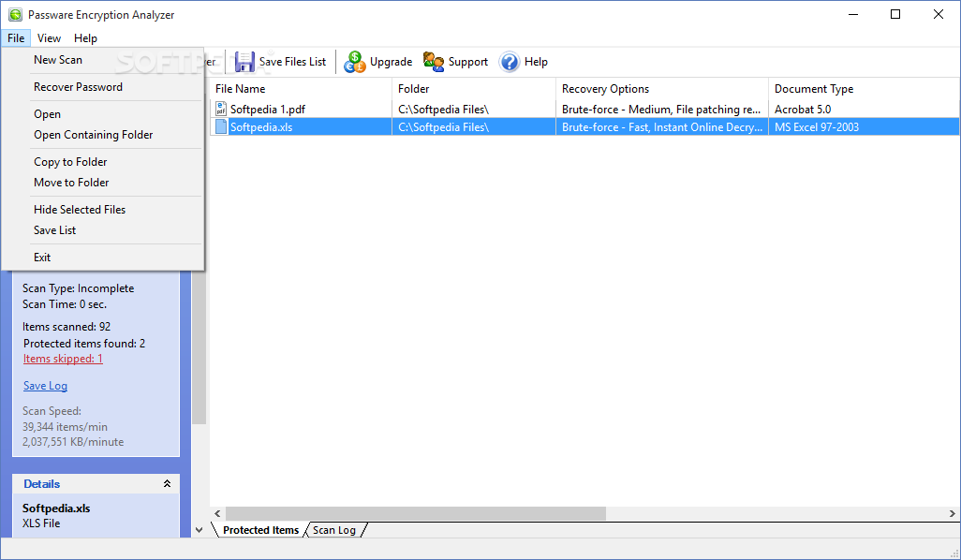This screenshot has height=560, width=961.
Task: Open the Items skipped: 1 link
Action: pyautogui.click(x=63, y=359)
